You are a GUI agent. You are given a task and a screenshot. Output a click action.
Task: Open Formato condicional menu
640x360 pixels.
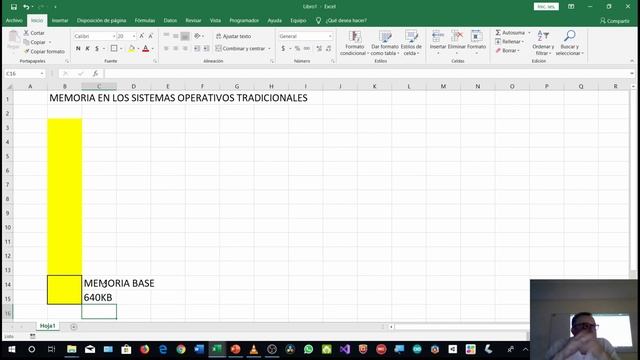pyautogui.click(x=354, y=42)
